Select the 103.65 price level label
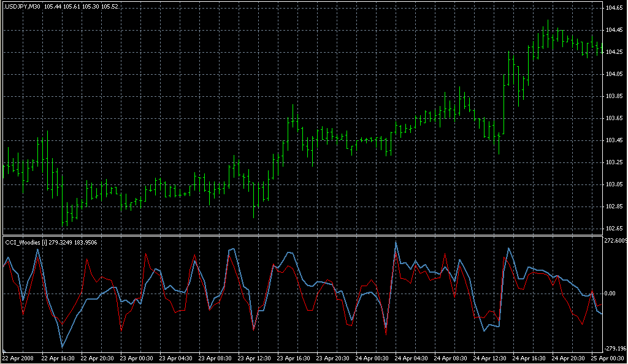 click(x=615, y=118)
